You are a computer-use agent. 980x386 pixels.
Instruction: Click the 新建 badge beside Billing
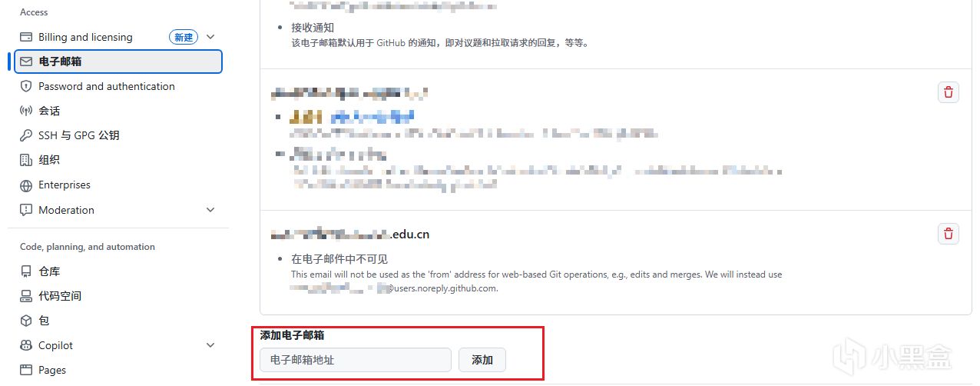184,37
